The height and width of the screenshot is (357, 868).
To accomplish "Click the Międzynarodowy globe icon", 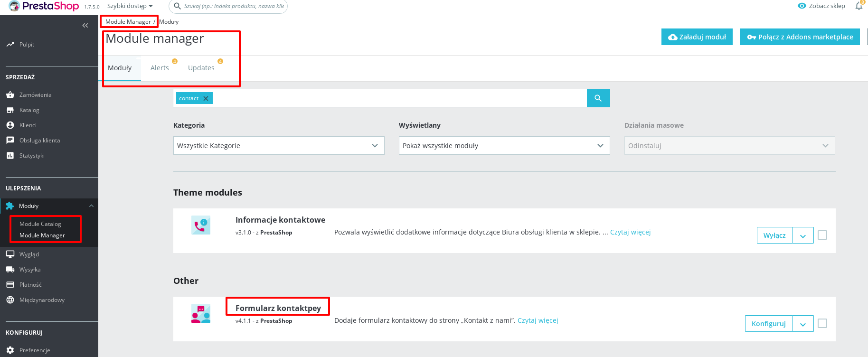I will coord(10,300).
